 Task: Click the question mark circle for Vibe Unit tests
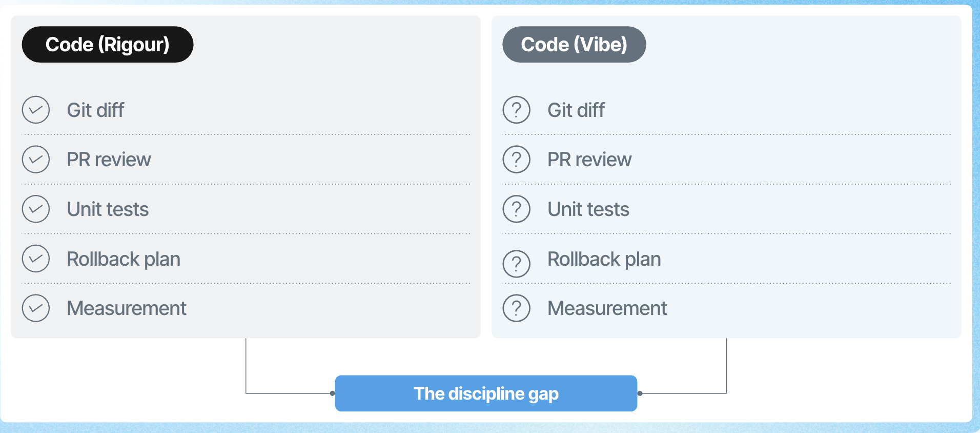pos(517,209)
